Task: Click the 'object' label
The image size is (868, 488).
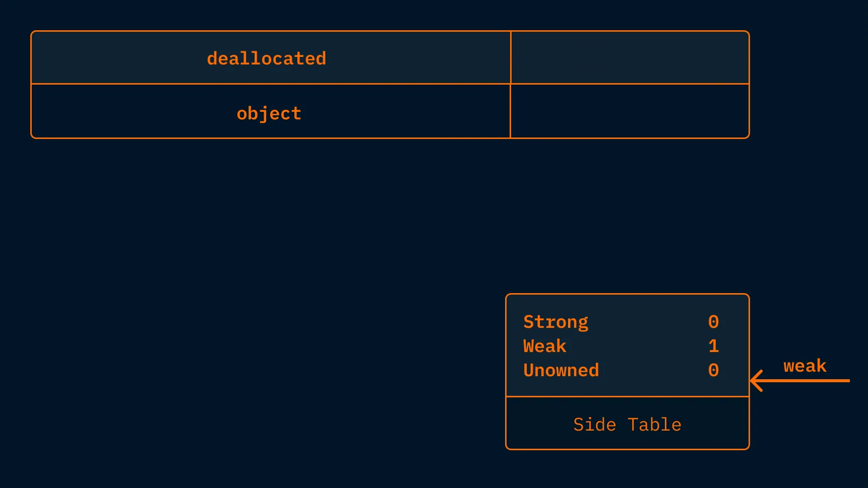Action: click(269, 113)
